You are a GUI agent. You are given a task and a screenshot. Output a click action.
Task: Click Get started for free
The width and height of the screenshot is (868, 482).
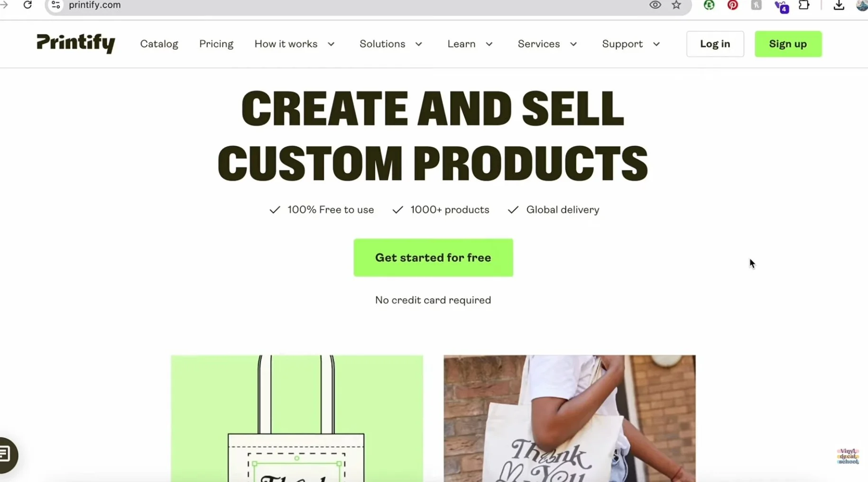(x=433, y=257)
